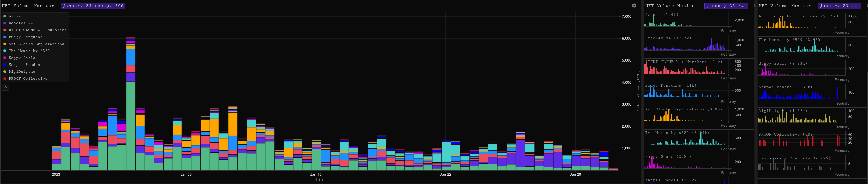The height and width of the screenshot is (184, 868).
Task: Click the '7,000' y-axis tick label
Action: pos(626,17)
